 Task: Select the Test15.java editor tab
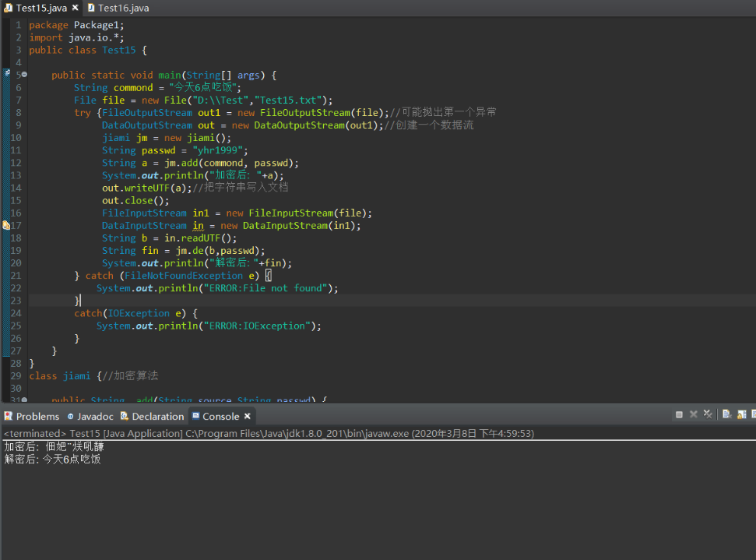(x=40, y=8)
